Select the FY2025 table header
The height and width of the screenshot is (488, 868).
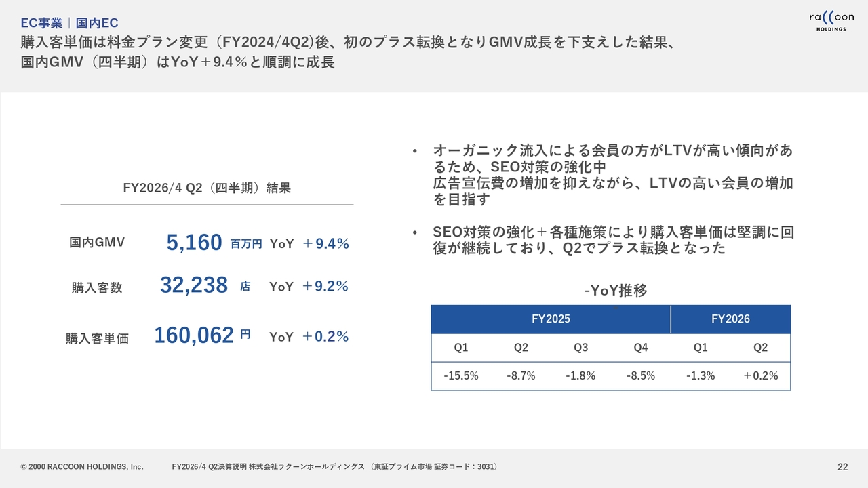pos(551,319)
